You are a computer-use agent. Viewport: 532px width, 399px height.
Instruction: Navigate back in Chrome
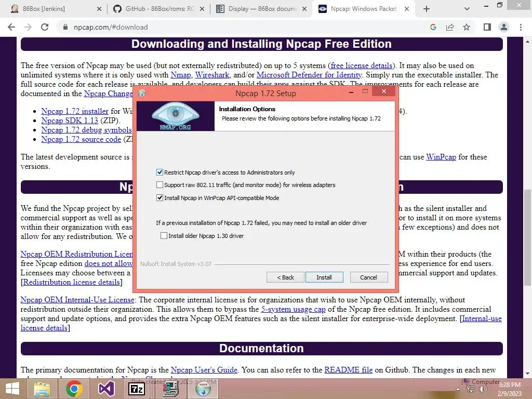point(11,27)
